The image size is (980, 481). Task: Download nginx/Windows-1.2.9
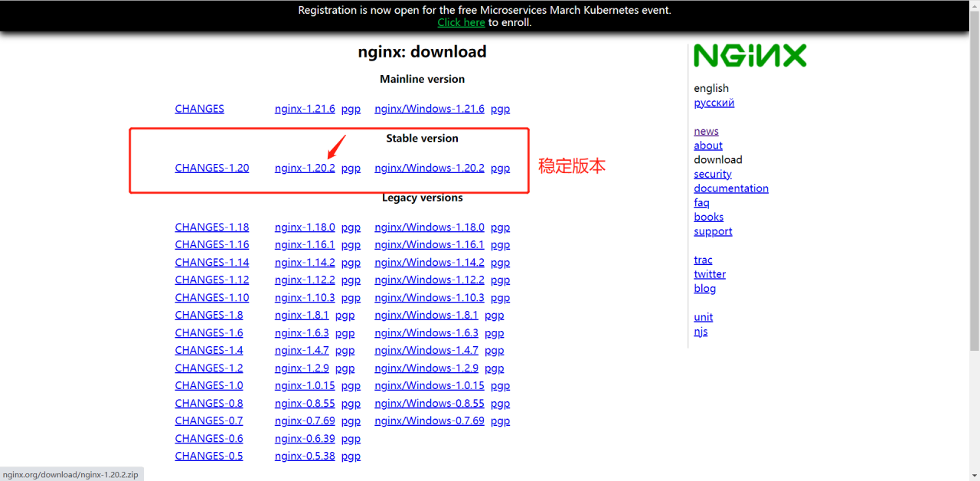(x=426, y=368)
